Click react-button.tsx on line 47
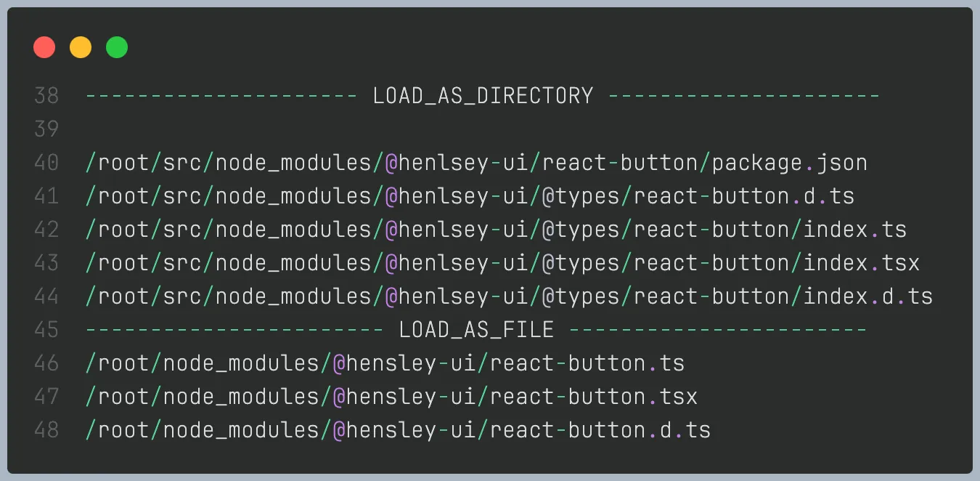The width and height of the screenshot is (980, 481). [593, 397]
